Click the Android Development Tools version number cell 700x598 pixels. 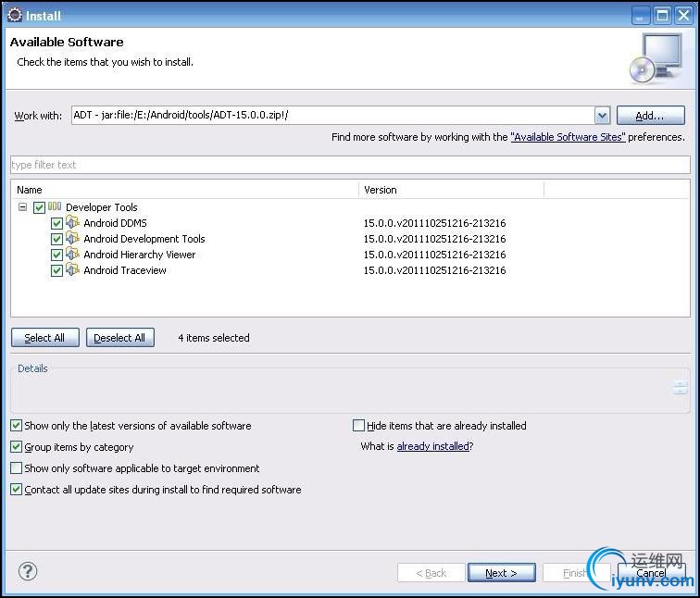pos(434,239)
